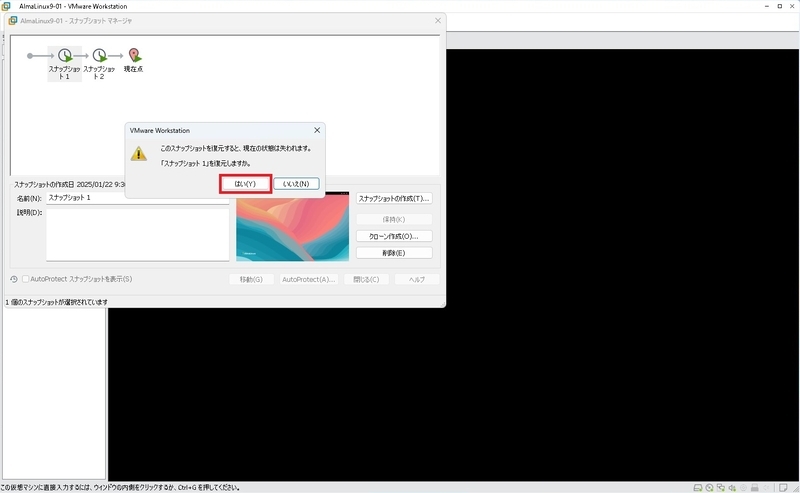
Task: Click the snapshot screenshot preview thumbnail
Action: [x=292, y=227]
